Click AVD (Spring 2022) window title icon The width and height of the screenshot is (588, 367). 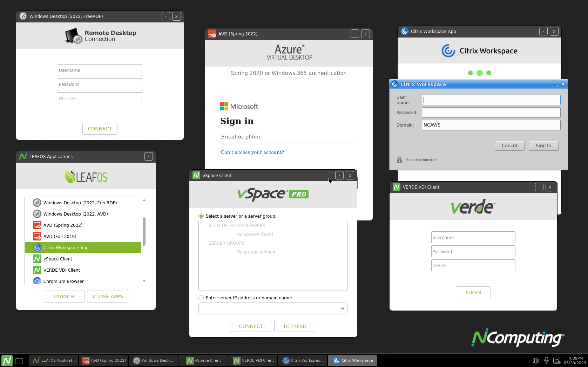[x=212, y=34]
